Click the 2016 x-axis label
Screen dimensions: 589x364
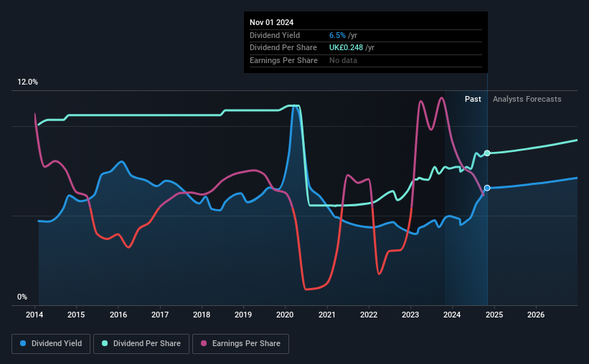pyautogui.click(x=118, y=315)
